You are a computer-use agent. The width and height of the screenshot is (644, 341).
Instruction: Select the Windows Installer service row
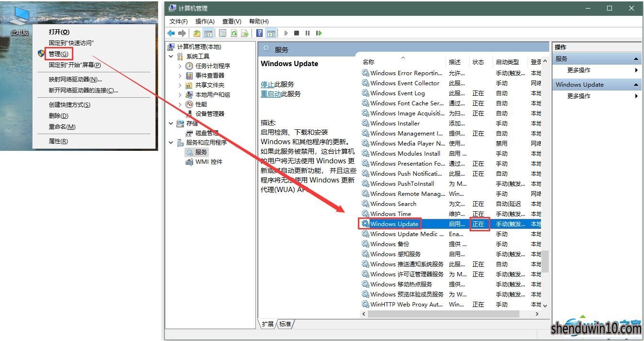[x=450, y=123]
